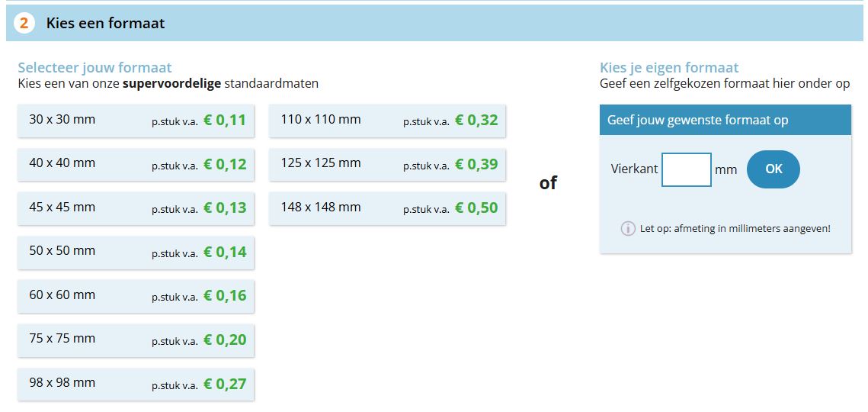Confirm custom size with OK button
The height and width of the screenshot is (412, 868).
point(774,169)
